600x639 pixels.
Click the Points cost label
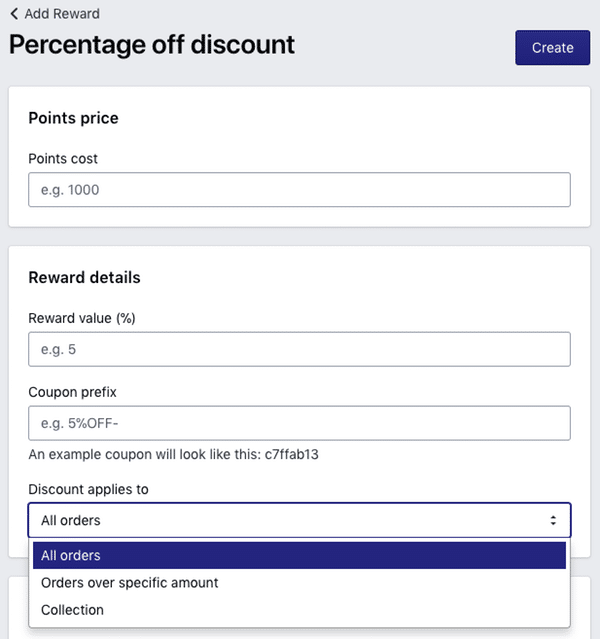click(63, 158)
